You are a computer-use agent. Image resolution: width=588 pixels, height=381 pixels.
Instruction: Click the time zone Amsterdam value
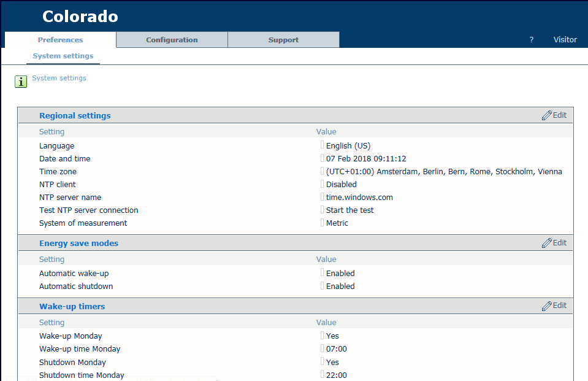pyautogui.click(x=444, y=172)
